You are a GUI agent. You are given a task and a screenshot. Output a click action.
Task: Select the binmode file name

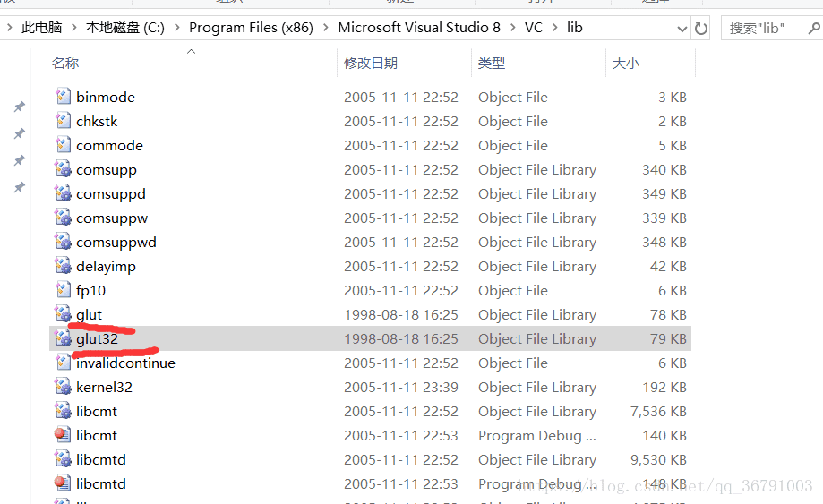click(x=106, y=97)
